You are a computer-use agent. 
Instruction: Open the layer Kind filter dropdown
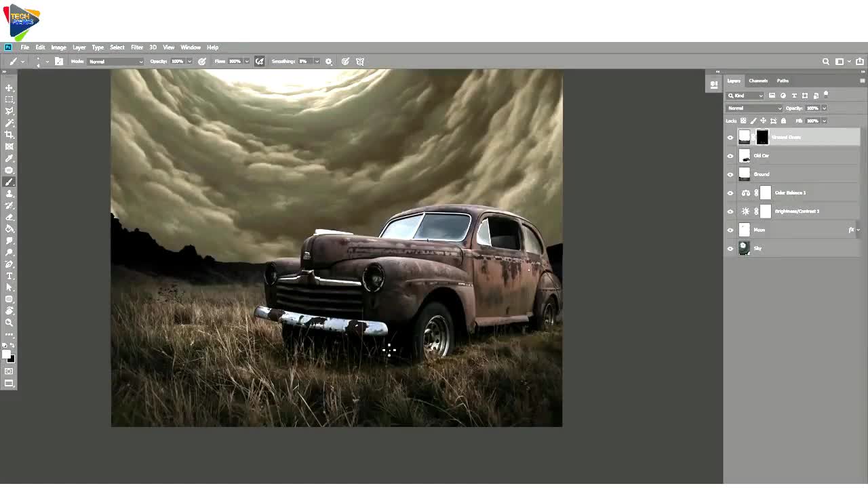[x=746, y=96]
